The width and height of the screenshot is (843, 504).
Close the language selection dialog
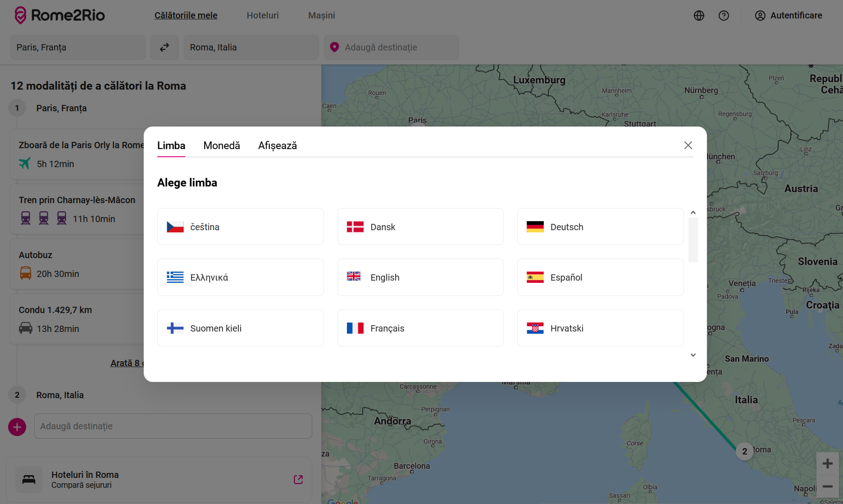[688, 145]
